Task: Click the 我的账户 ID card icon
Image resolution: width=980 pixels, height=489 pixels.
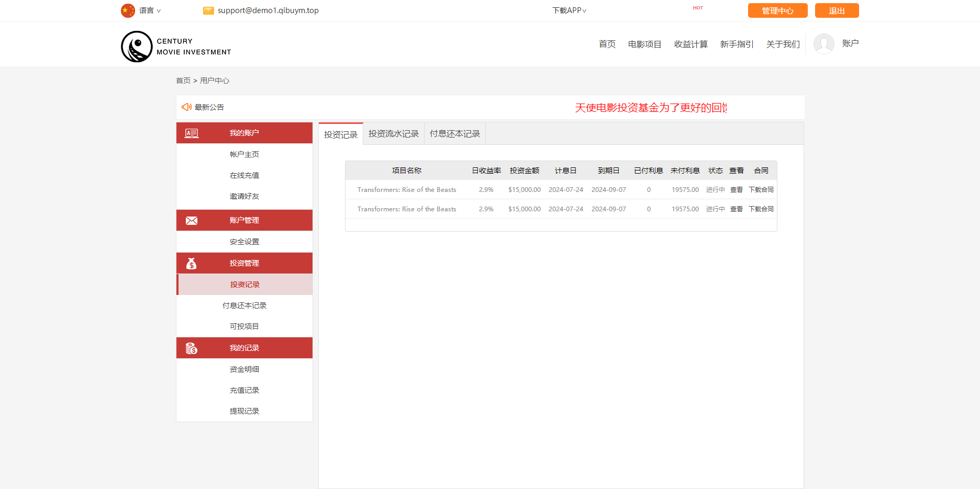Action: tap(192, 133)
